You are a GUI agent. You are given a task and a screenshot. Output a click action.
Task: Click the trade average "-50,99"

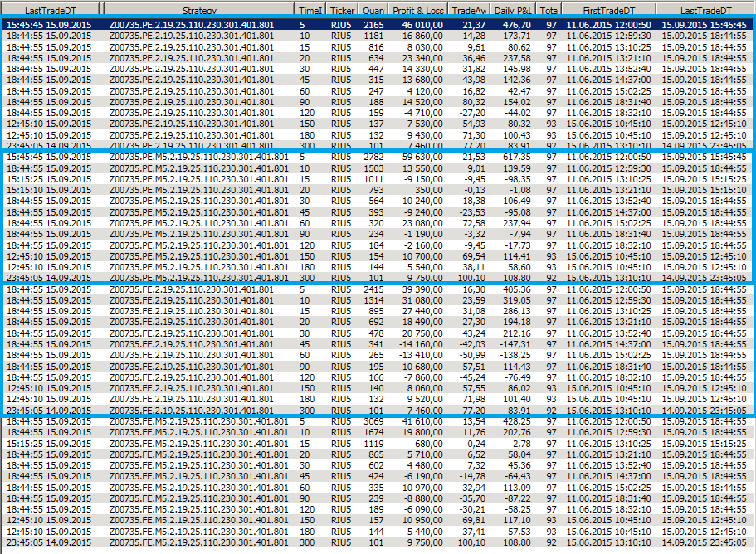(471, 355)
